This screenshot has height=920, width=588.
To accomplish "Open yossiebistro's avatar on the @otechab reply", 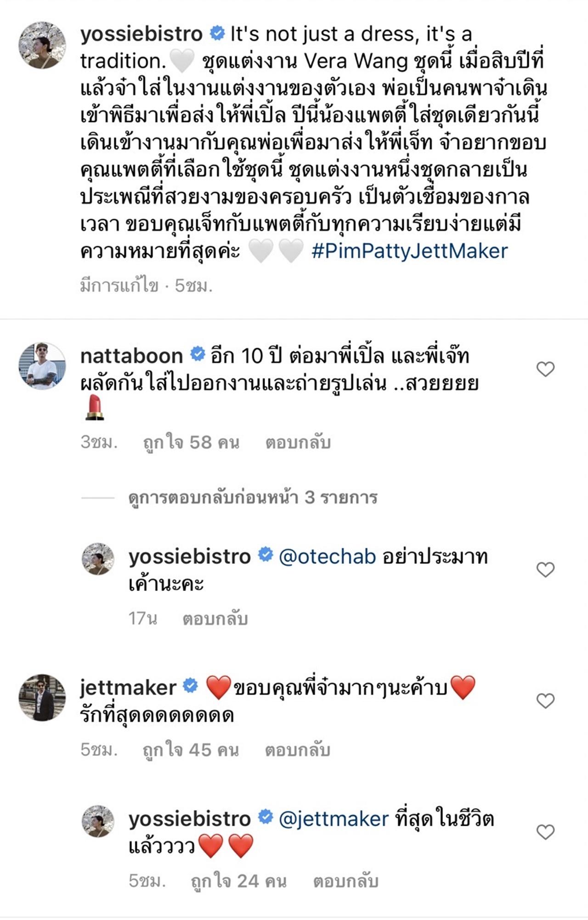I will (x=98, y=559).
